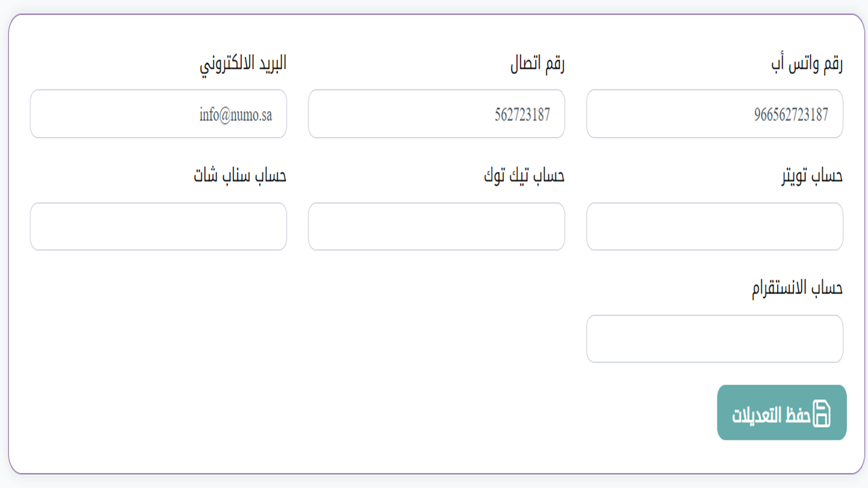
Task: Click the empty حساب سناب شات field
Action: click(158, 226)
